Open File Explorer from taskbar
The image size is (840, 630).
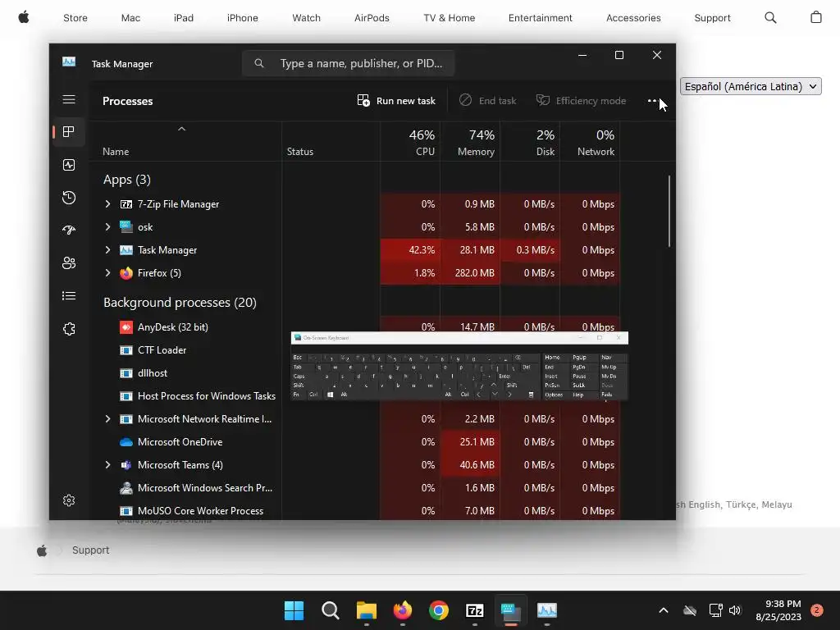pyautogui.click(x=367, y=610)
